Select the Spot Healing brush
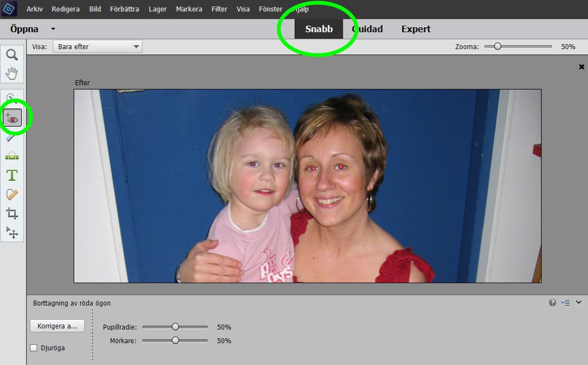Screen dimensions: 588x365 11,194
